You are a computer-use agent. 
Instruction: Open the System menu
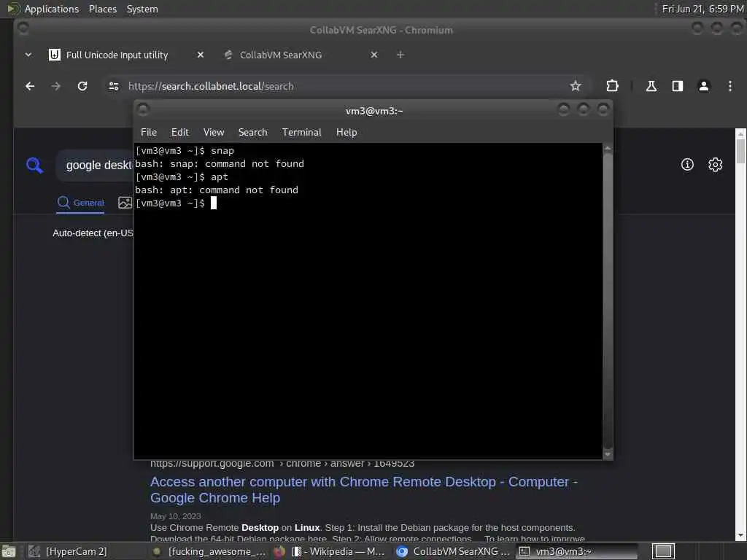point(142,9)
